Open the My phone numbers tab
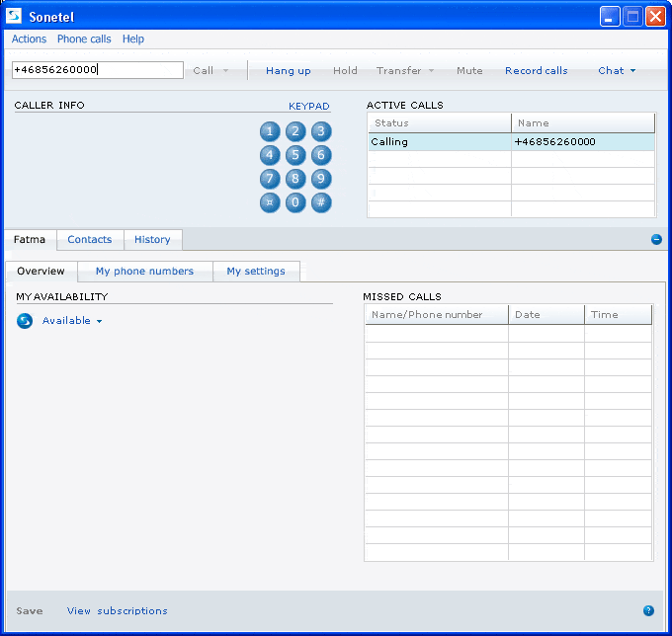 click(145, 272)
